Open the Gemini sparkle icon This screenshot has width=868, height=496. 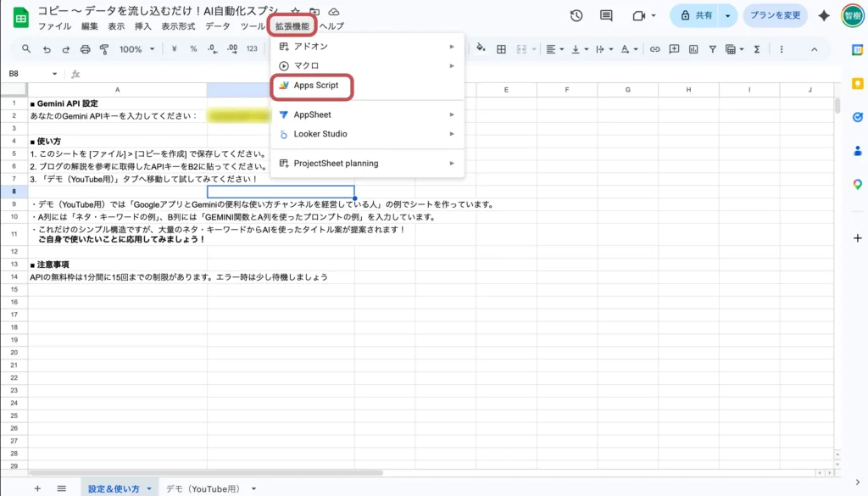click(x=824, y=15)
